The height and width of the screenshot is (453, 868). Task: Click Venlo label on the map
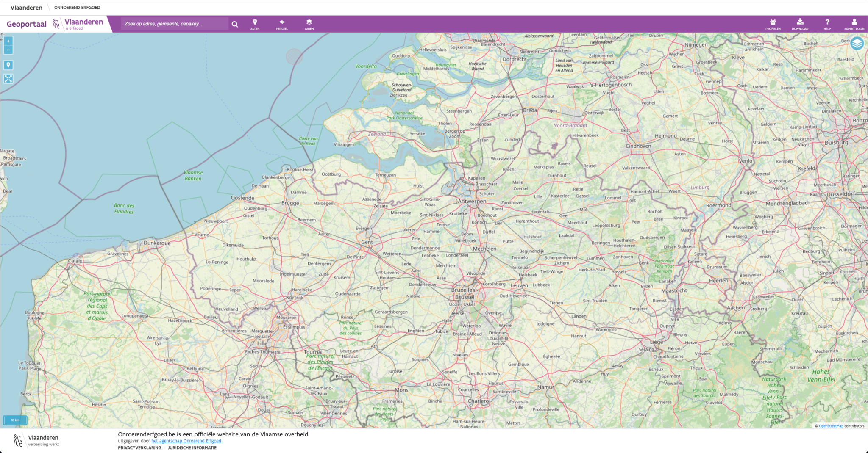pyautogui.click(x=746, y=161)
